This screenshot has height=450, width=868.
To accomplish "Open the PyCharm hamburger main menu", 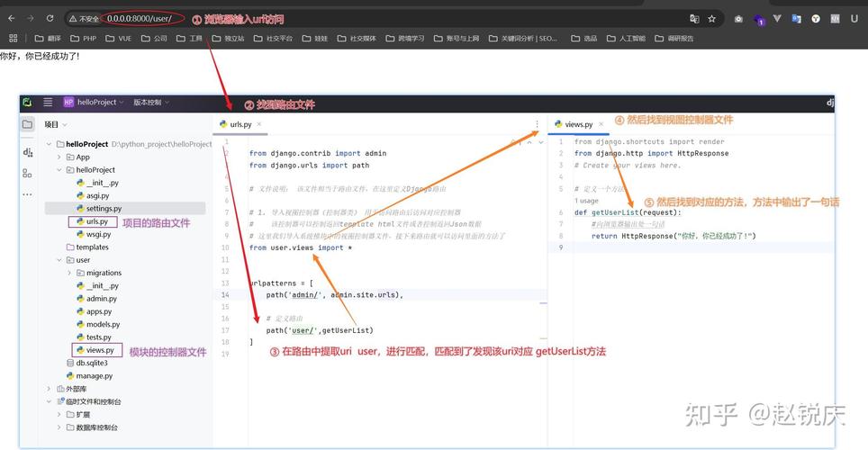I will pos(48,103).
